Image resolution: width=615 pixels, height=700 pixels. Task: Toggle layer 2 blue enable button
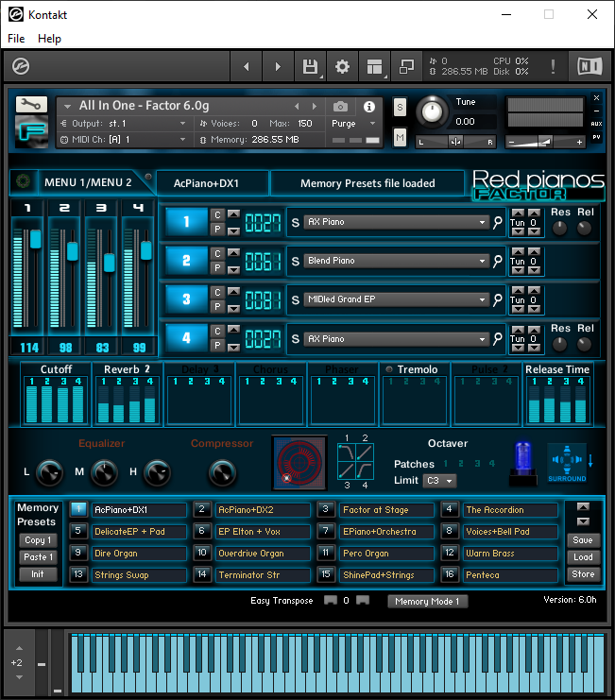point(186,261)
